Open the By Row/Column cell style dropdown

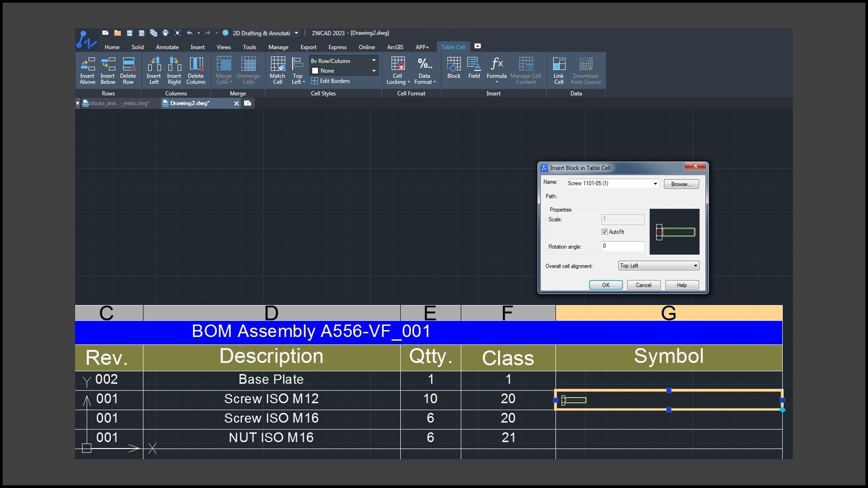[x=344, y=61]
